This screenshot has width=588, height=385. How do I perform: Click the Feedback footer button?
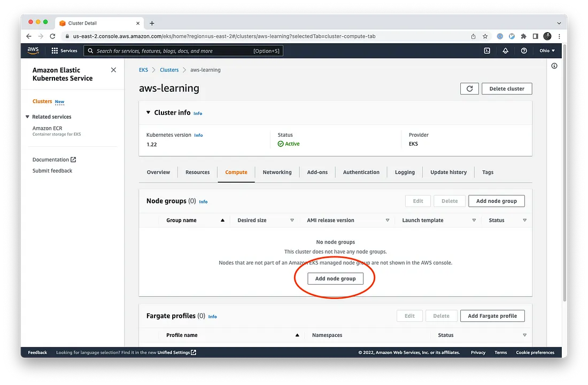[x=37, y=352]
